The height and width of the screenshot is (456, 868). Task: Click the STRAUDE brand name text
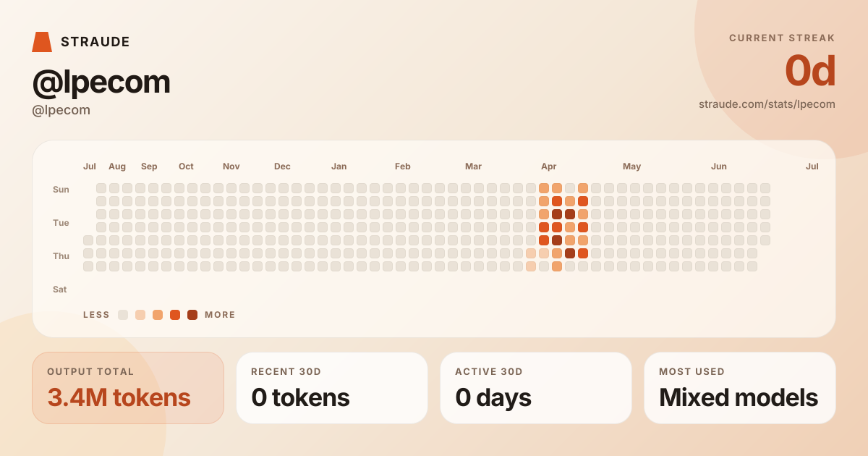[95, 42]
